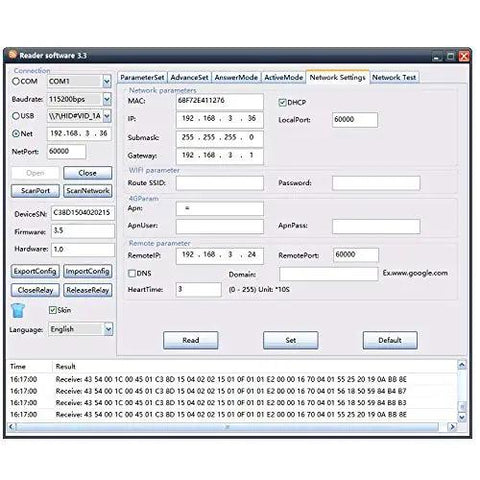Go to the AnswerMode tab

(x=236, y=78)
